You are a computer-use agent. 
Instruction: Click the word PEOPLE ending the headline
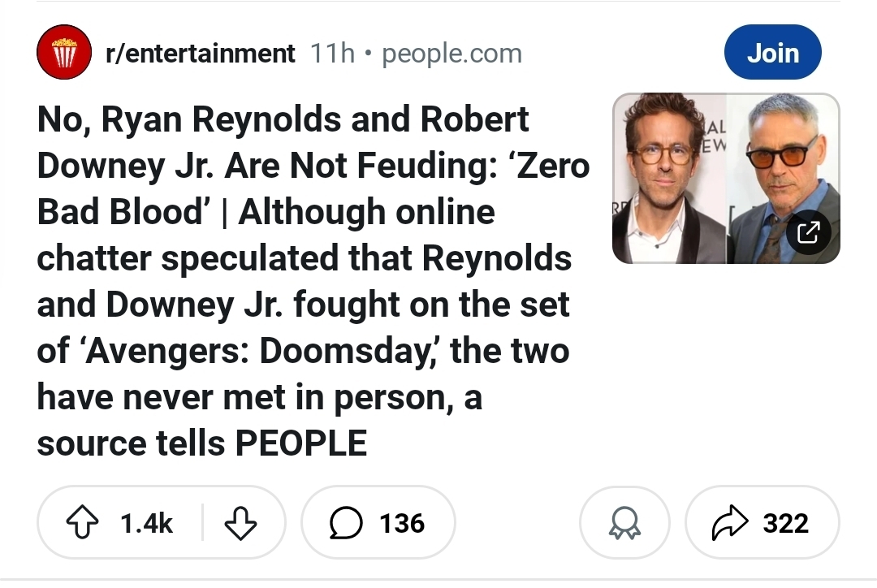pos(300,443)
